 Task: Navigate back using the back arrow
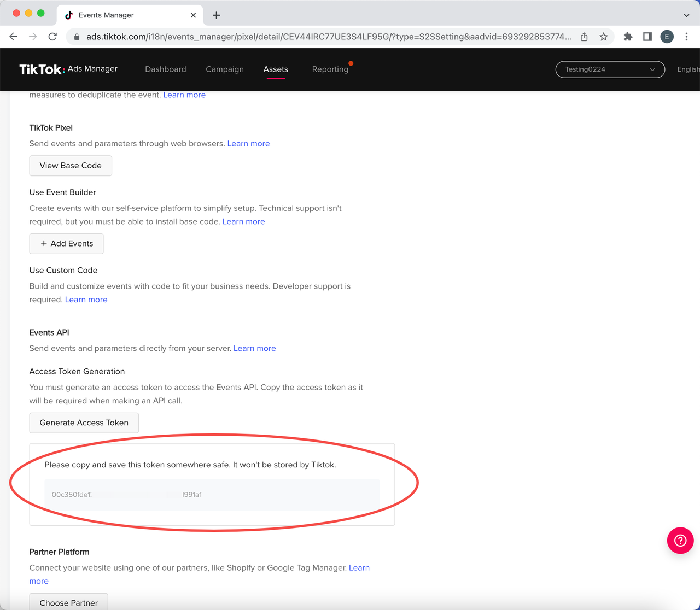click(x=13, y=37)
